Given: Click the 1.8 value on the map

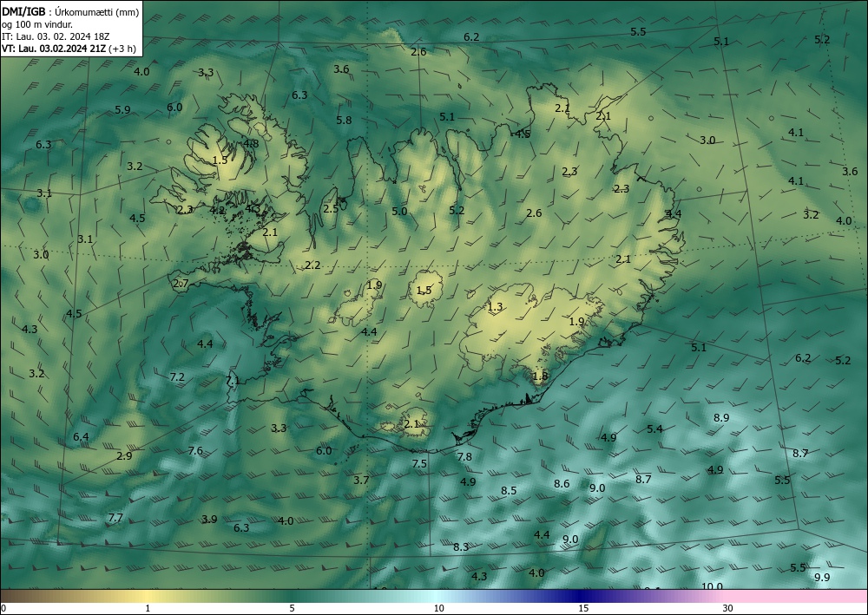Looking at the screenshot, I should point(540,376).
